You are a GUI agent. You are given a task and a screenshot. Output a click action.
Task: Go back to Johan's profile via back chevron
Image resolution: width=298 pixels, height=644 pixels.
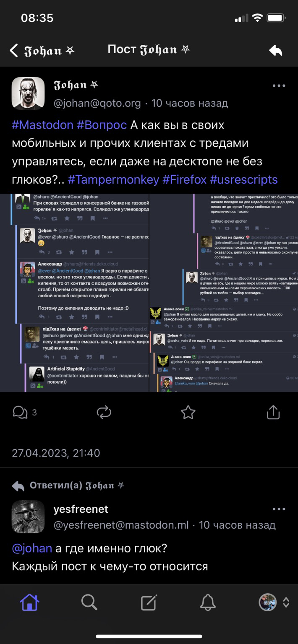(14, 51)
